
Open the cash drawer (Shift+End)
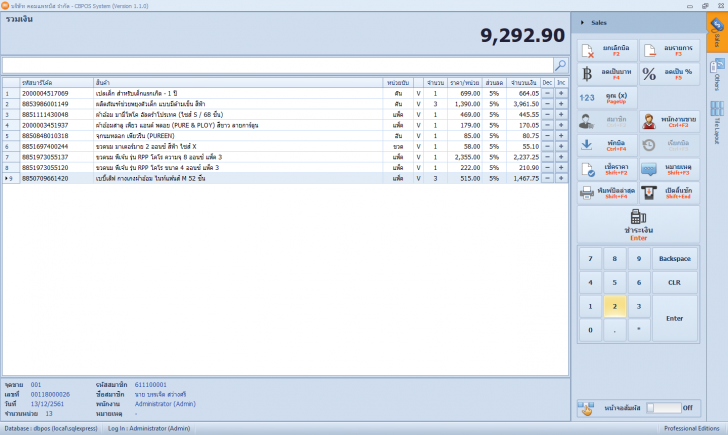(x=669, y=193)
